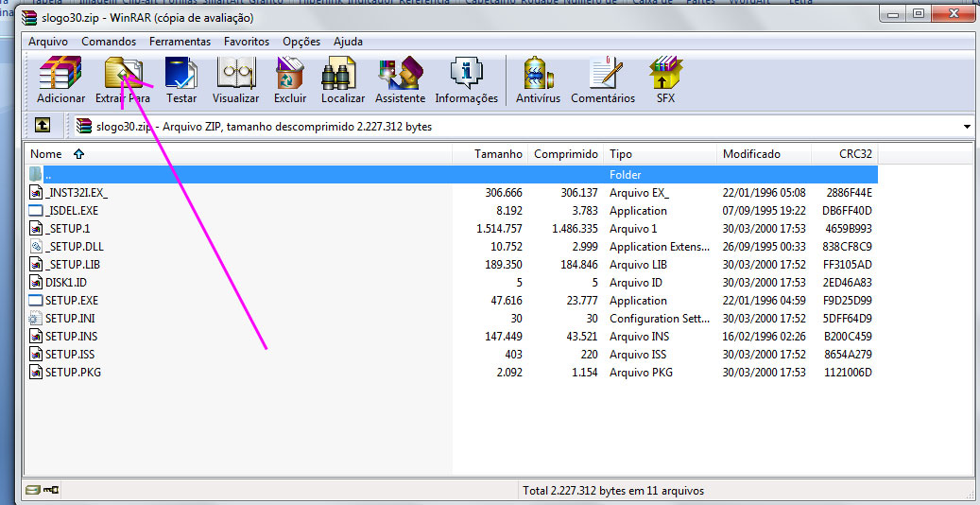Click the _SETUP.DLL file icon
980x505 pixels.
tap(36, 247)
